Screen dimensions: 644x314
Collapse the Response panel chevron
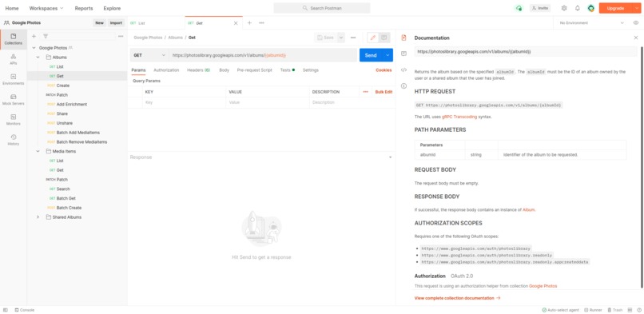pyautogui.click(x=390, y=157)
